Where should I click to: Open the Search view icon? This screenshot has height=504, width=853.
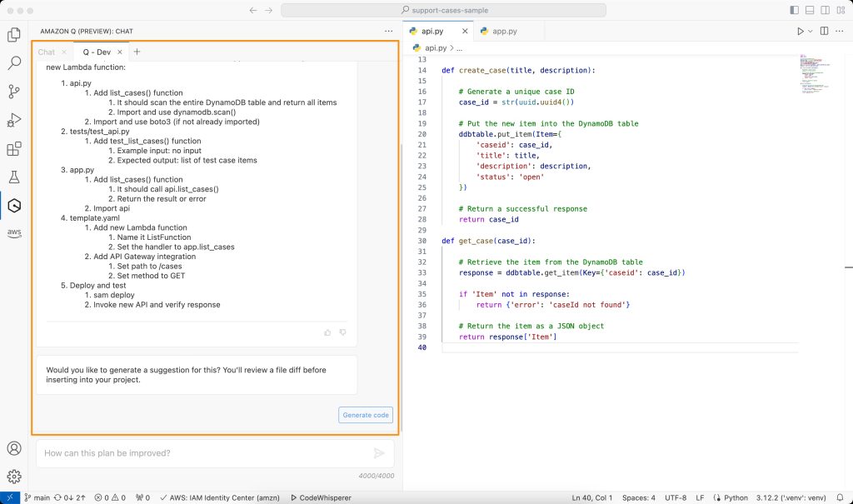14,63
